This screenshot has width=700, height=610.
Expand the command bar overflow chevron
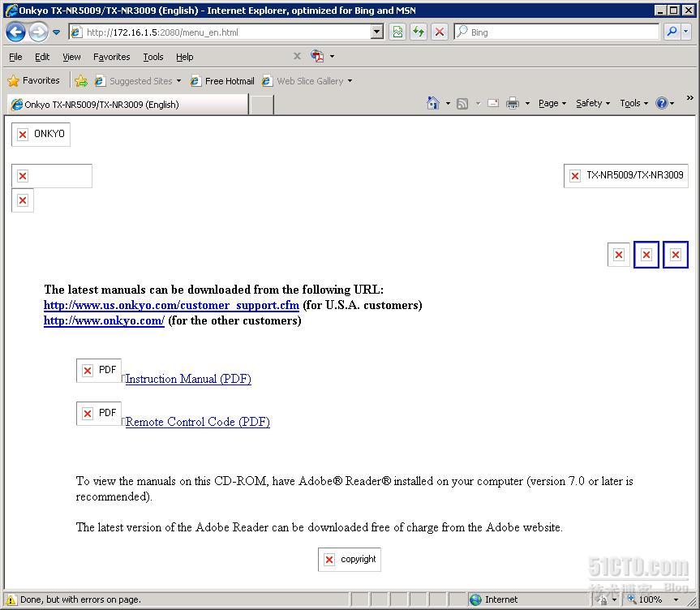coord(689,98)
